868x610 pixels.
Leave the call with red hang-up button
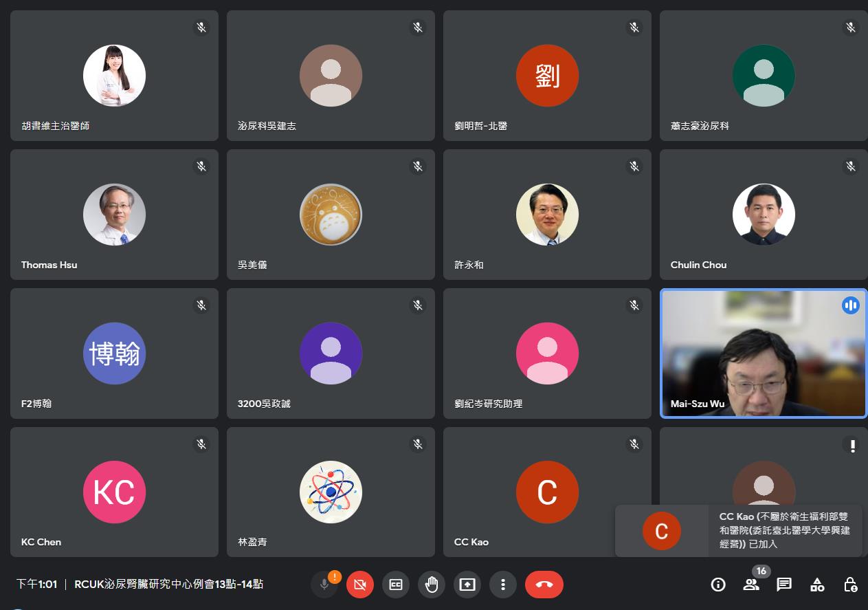(x=544, y=585)
